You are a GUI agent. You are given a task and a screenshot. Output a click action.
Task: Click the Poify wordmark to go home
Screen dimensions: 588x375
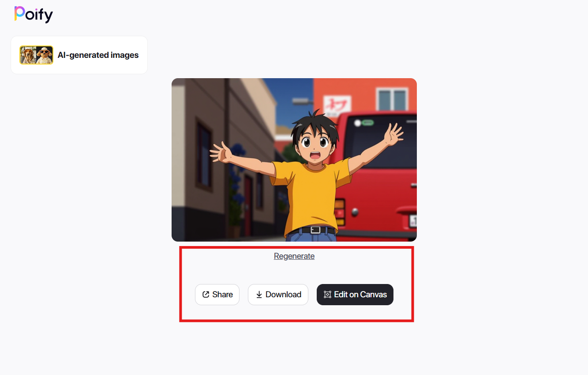[x=33, y=14]
